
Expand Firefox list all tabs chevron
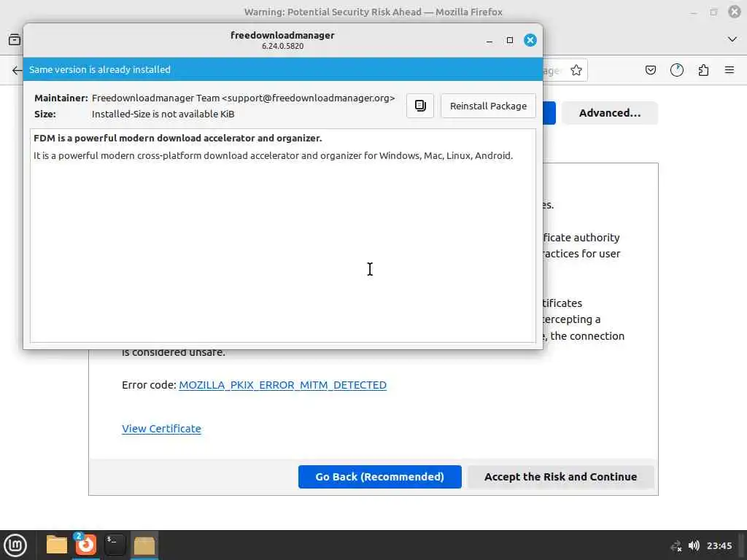coord(732,39)
